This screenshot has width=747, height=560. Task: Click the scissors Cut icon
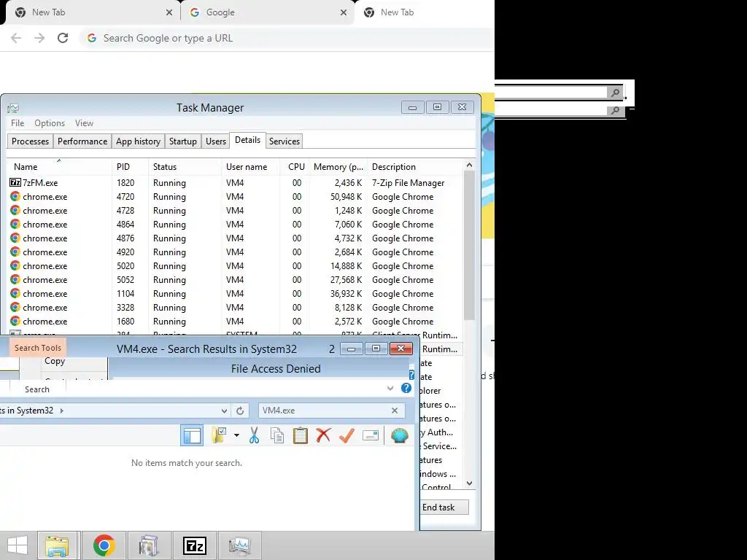(254, 435)
